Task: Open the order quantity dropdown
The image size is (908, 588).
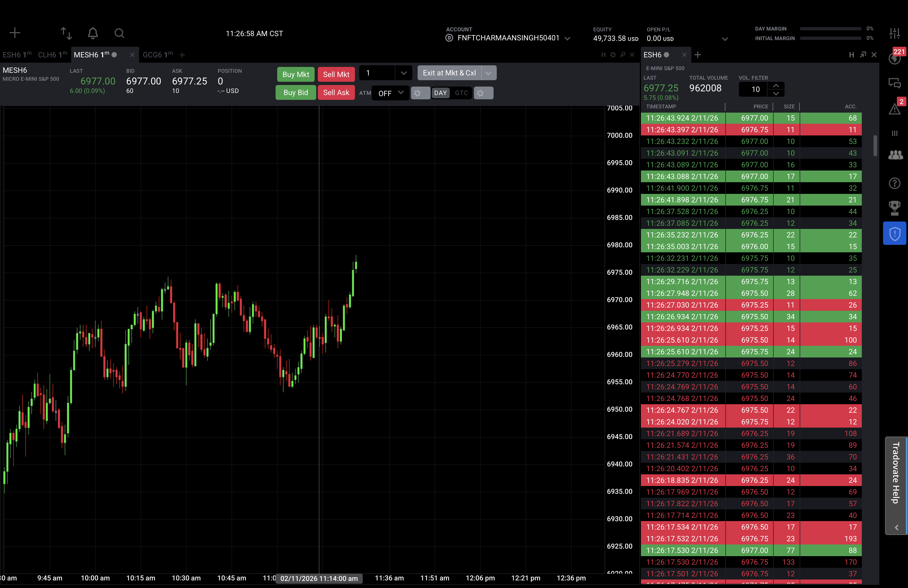Action: click(403, 73)
